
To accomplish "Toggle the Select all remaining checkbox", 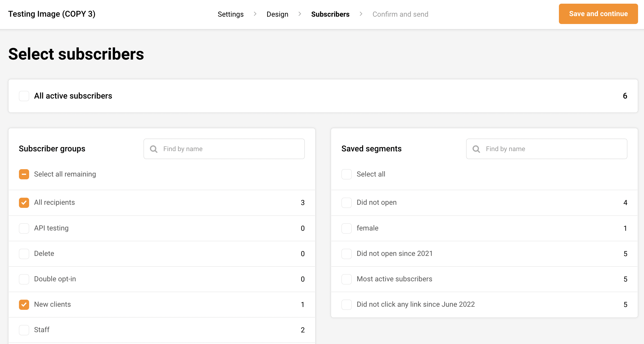I will tap(24, 174).
